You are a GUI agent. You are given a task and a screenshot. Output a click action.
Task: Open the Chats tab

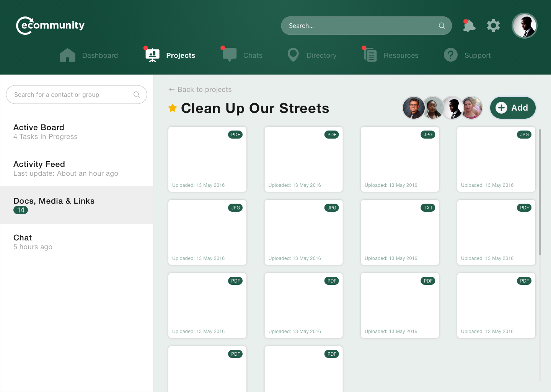[253, 56]
